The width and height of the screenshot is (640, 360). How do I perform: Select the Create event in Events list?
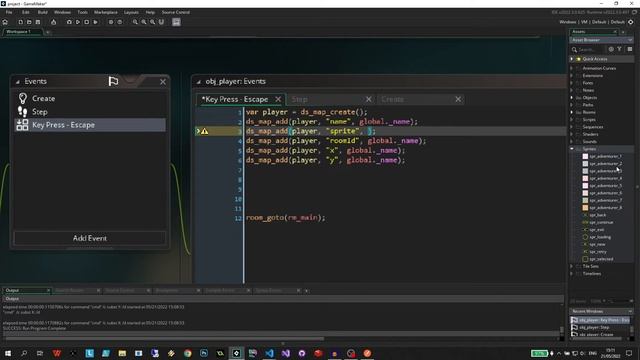[90, 98]
